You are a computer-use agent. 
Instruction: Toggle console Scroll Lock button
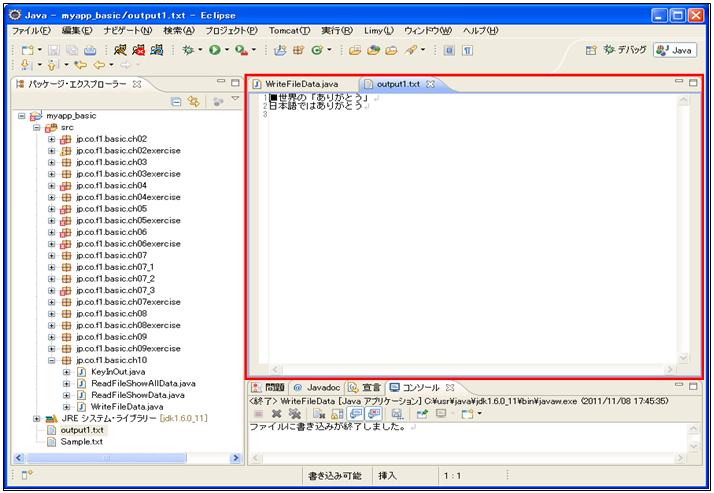pyautogui.click(x=338, y=413)
